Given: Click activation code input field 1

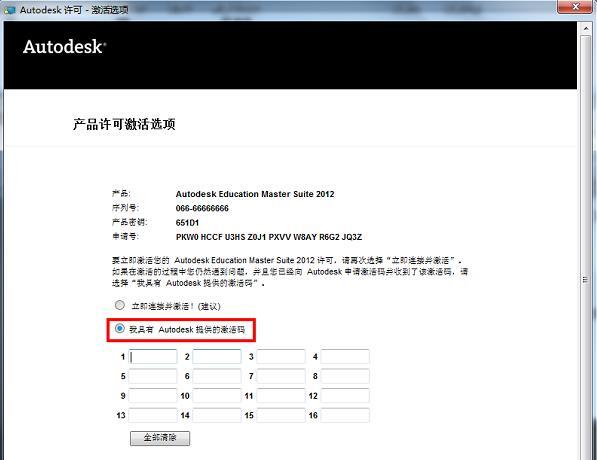Looking at the screenshot, I should [153, 357].
